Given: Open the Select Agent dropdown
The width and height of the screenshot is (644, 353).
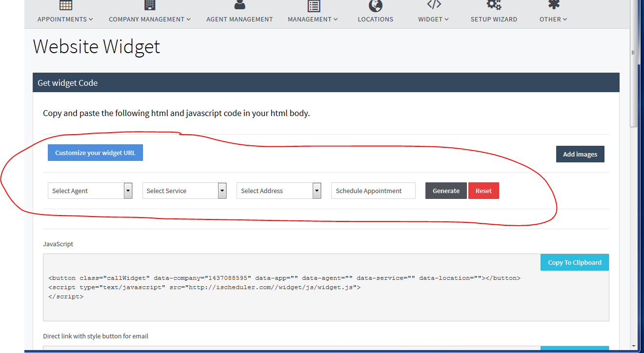Looking at the screenshot, I should click(90, 191).
